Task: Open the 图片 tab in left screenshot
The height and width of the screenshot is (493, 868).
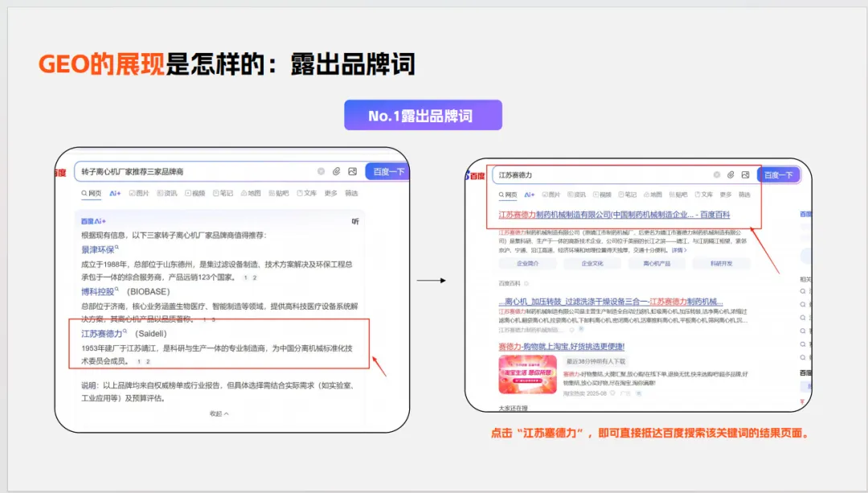Action: tap(140, 193)
